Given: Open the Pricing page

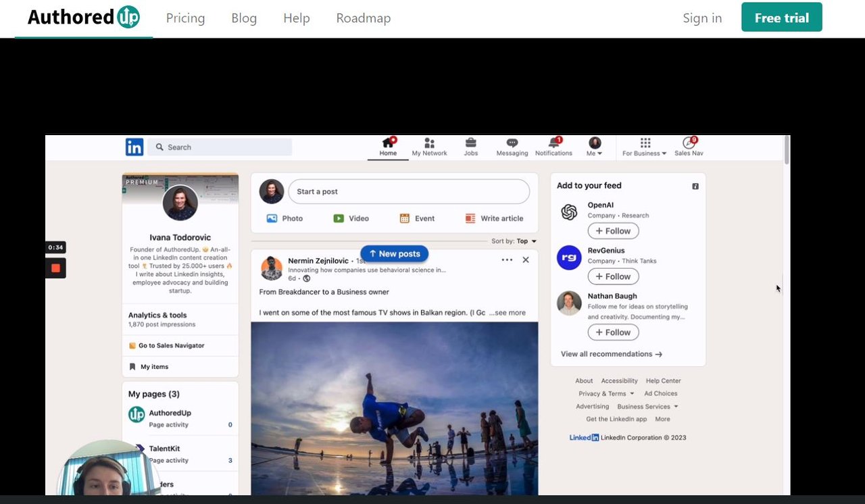Looking at the screenshot, I should point(185,18).
